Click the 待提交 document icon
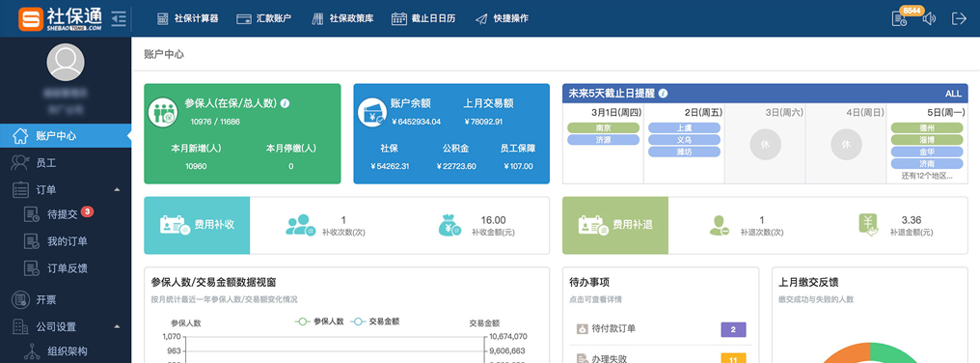 click(x=32, y=214)
